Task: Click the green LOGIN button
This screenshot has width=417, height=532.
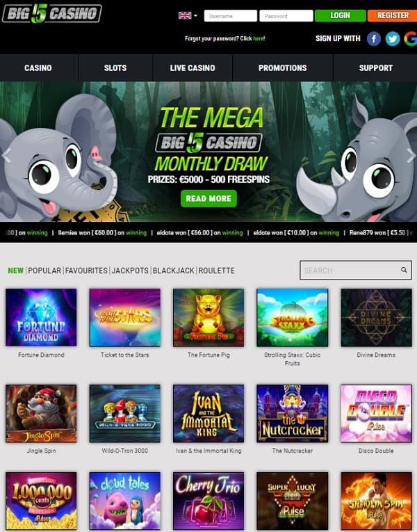Action: [340, 15]
